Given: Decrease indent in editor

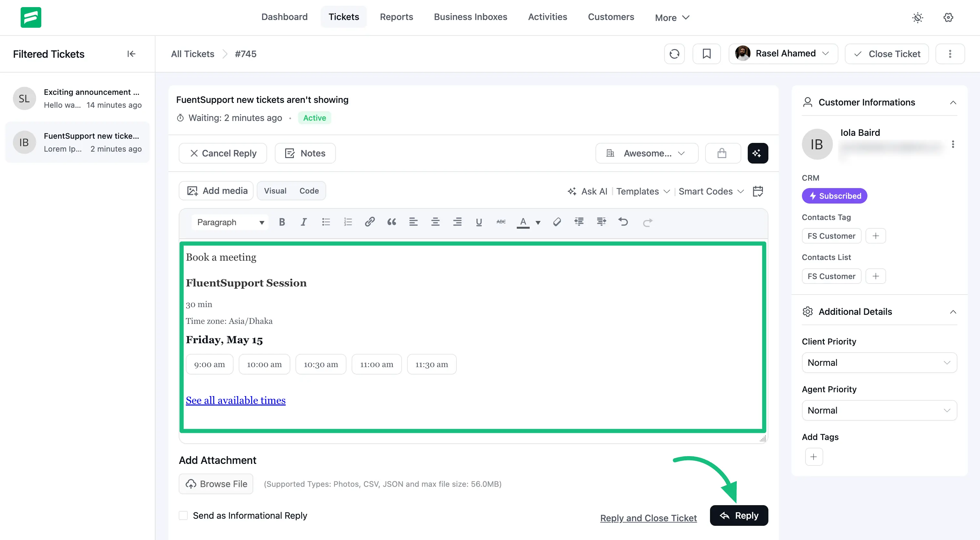Looking at the screenshot, I should tap(579, 222).
